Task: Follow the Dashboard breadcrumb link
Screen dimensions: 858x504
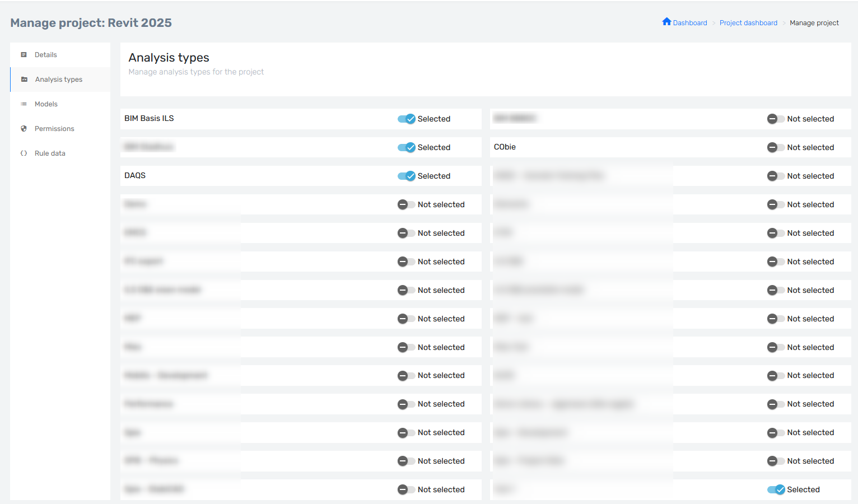Action: tap(690, 23)
